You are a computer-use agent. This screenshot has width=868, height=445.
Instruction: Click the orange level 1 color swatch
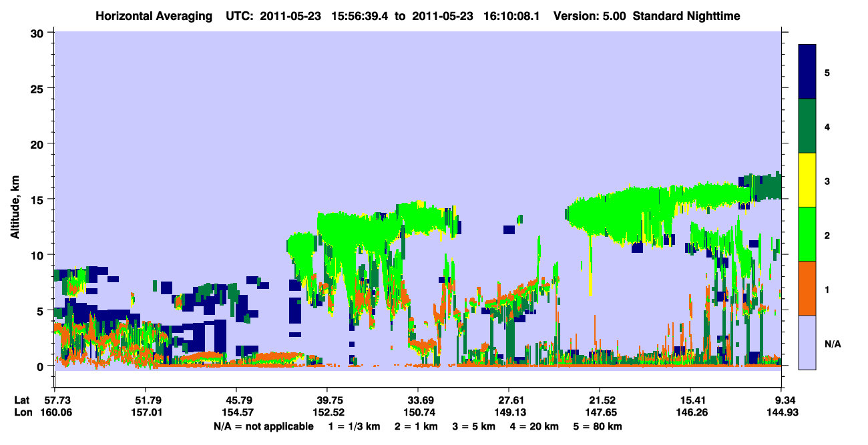(807, 288)
